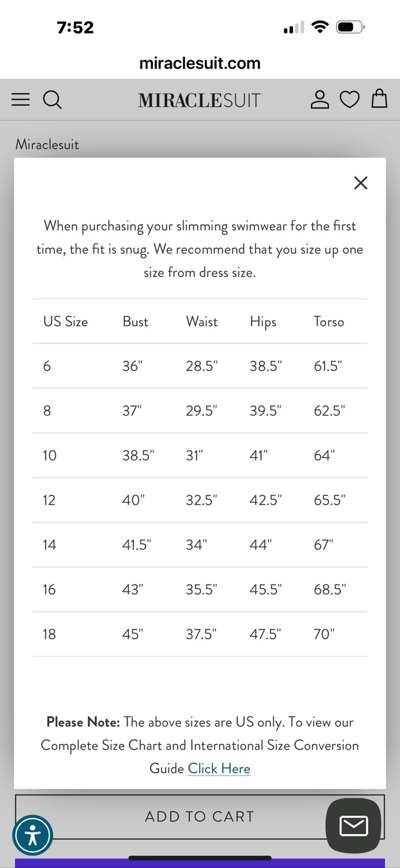This screenshot has width=400, height=868.
Task: Tap the Bust column header
Action: tap(136, 322)
